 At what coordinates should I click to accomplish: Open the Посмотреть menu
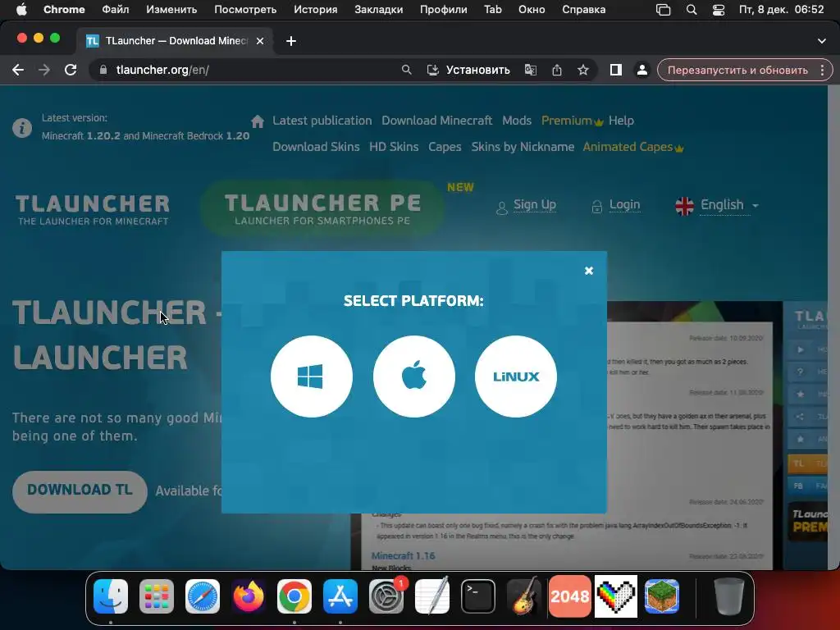245,10
